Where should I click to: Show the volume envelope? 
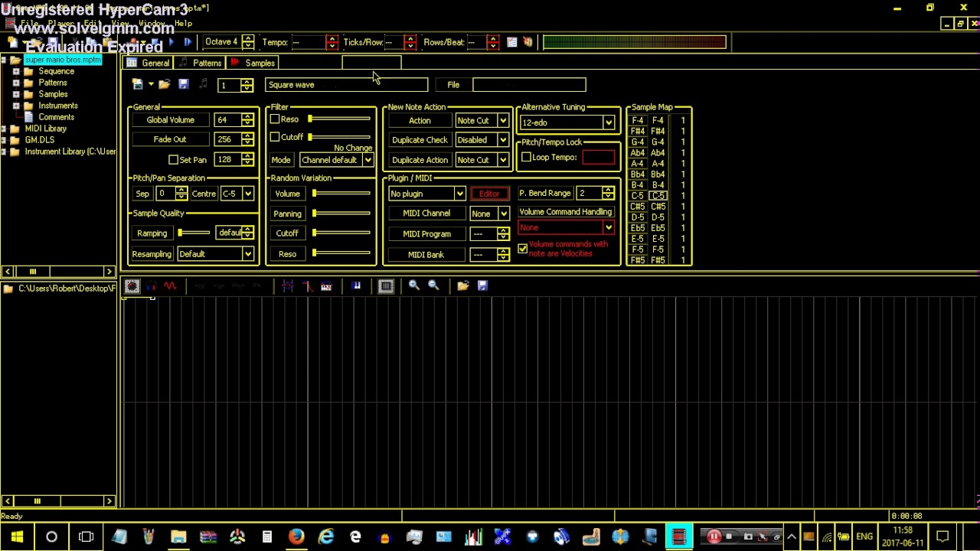click(x=132, y=286)
